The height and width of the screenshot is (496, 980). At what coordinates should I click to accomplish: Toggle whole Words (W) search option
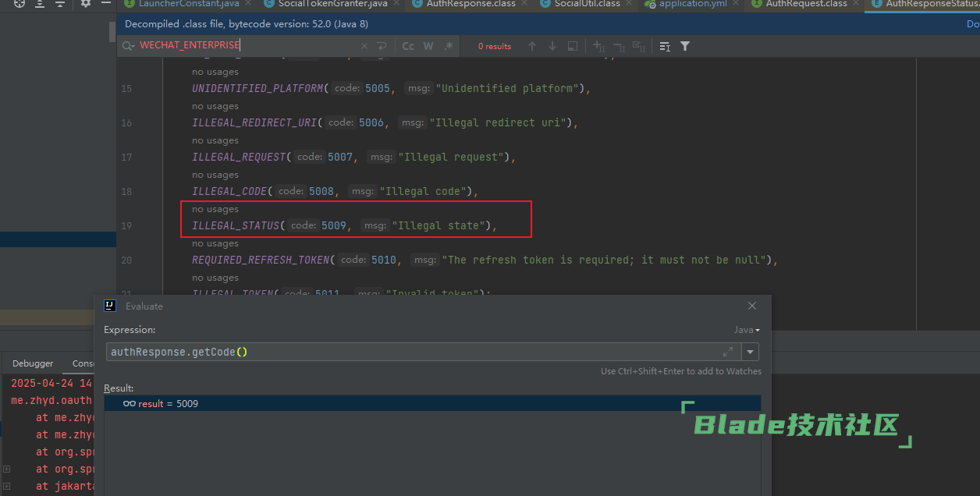click(428, 46)
